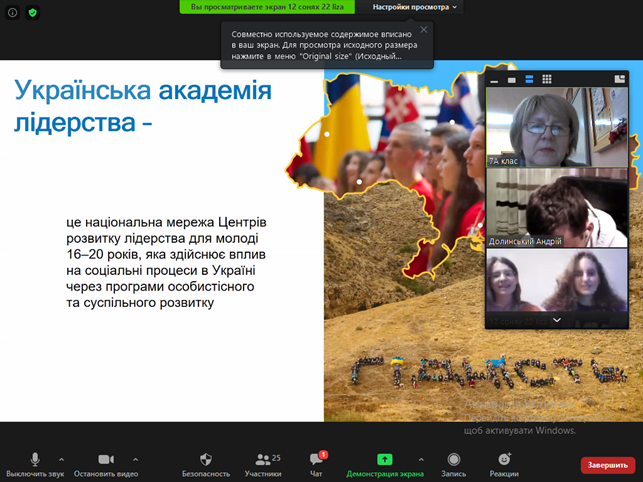Mute microphone with Выключить звук
The image size is (643, 482).
click(35, 465)
